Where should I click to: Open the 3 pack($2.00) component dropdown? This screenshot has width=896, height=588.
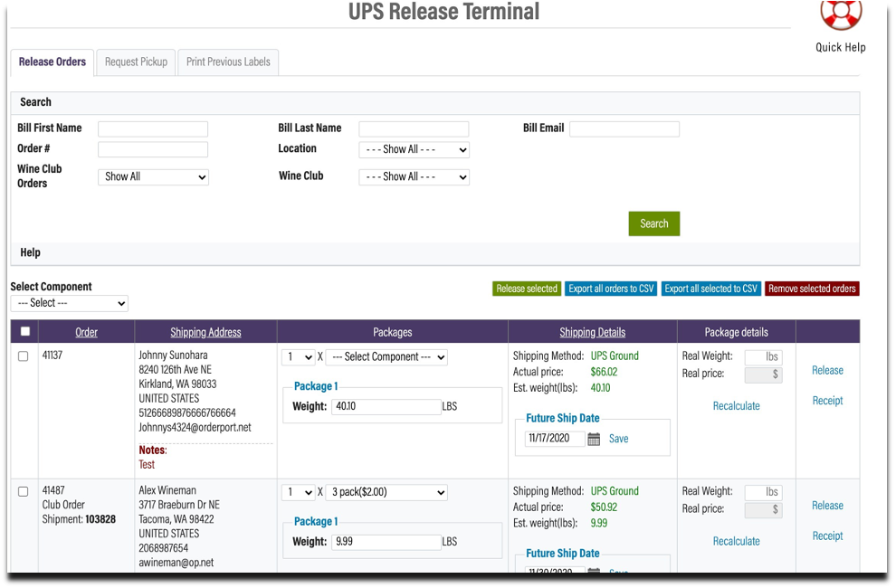pyautogui.click(x=386, y=493)
